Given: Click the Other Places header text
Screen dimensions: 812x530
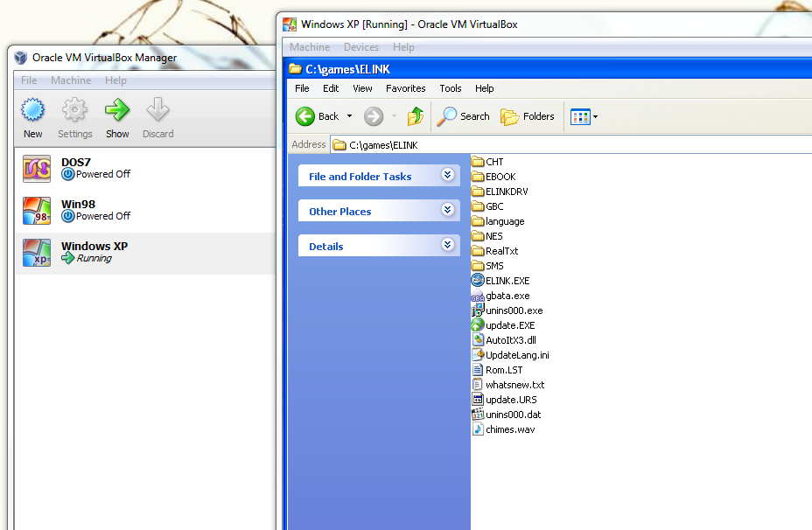Looking at the screenshot, I should (339, 212).
